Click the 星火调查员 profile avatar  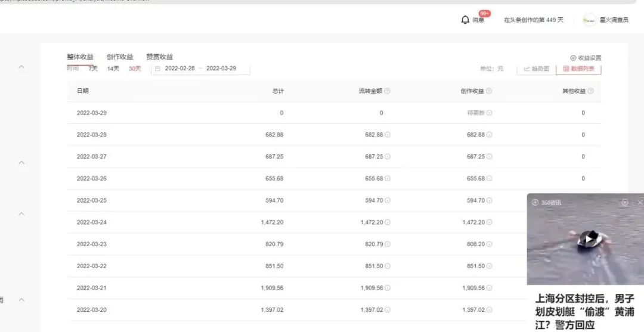[589, 20]
